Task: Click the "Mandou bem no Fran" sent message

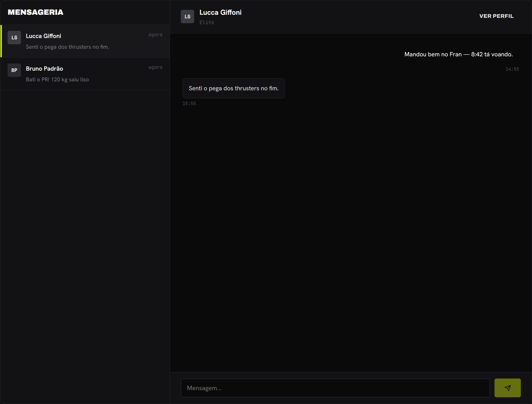Action: [x=458, y=55]
